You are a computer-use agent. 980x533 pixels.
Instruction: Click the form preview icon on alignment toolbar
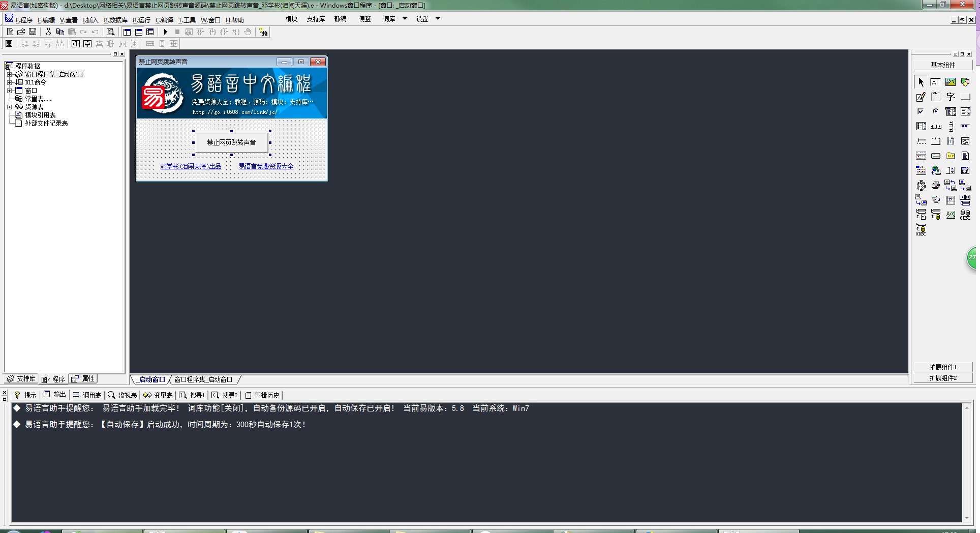9,44
